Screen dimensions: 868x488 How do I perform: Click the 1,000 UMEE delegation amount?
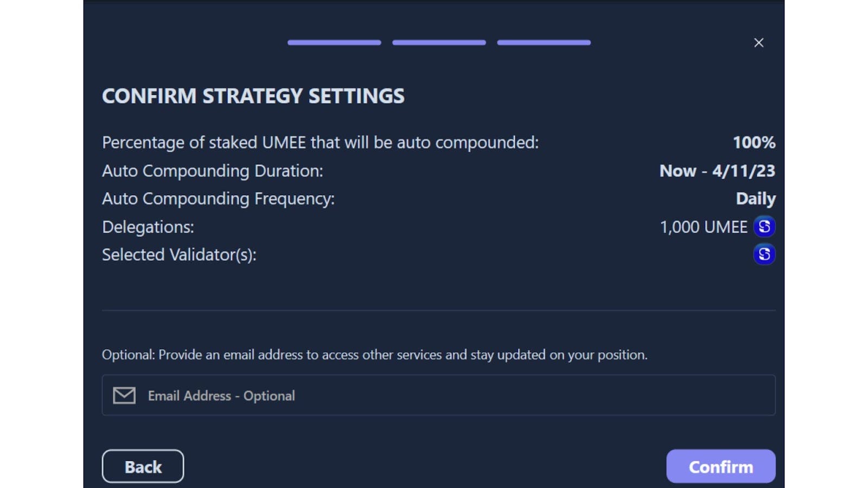pyautogui.click(x=703, y=227)
